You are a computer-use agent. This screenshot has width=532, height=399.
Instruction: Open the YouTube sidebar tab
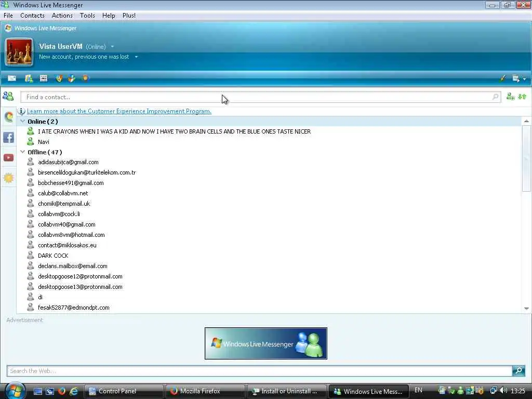point(8,158)
